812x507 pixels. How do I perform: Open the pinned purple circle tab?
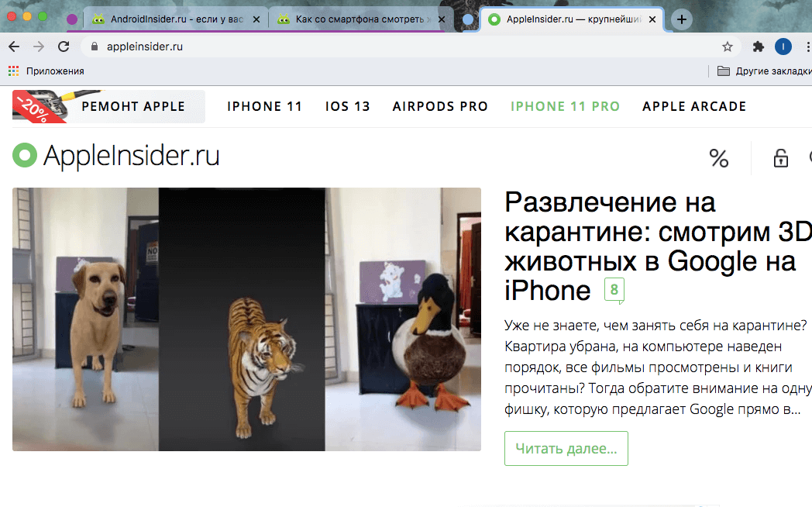(x=72, y=19)
